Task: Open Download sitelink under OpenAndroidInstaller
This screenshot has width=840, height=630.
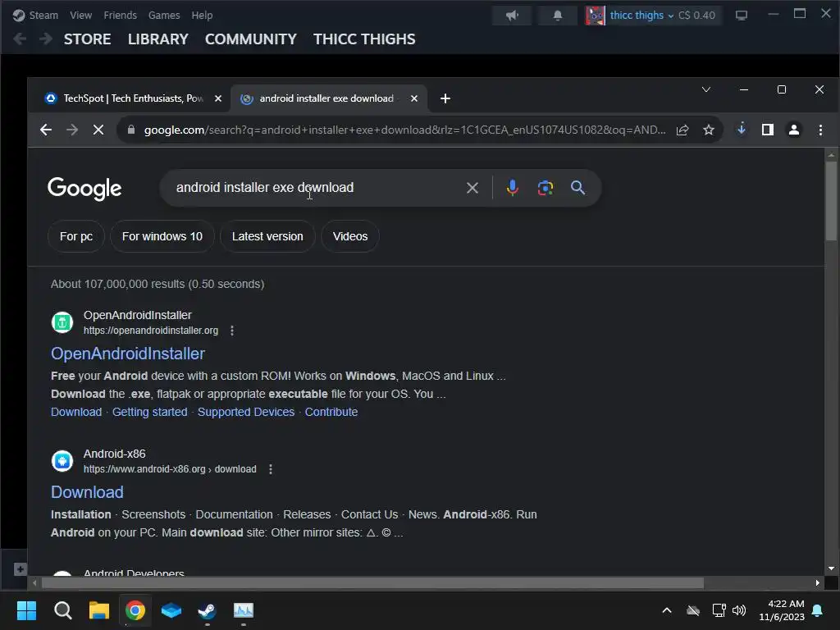Action: [76, 412]
